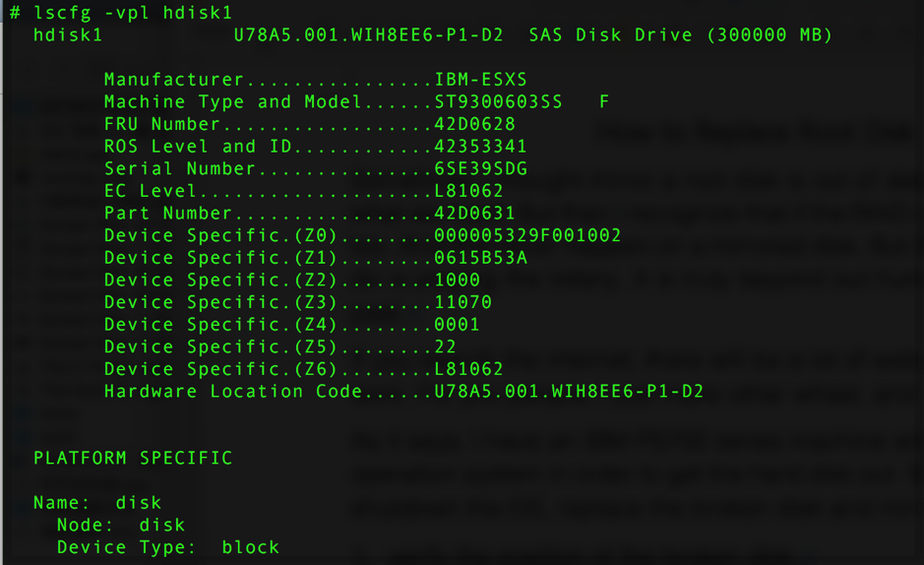Click the EC Level value L81062
Image resolution: width=924 pixels, height=565 pixels.
[468, 191]
